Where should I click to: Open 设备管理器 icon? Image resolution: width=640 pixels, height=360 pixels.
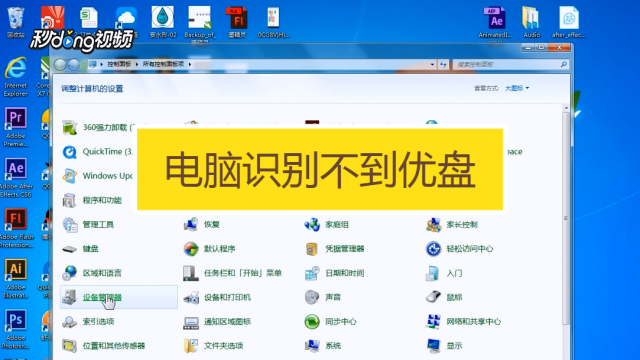pyautogui.click(x=69, y=297)
